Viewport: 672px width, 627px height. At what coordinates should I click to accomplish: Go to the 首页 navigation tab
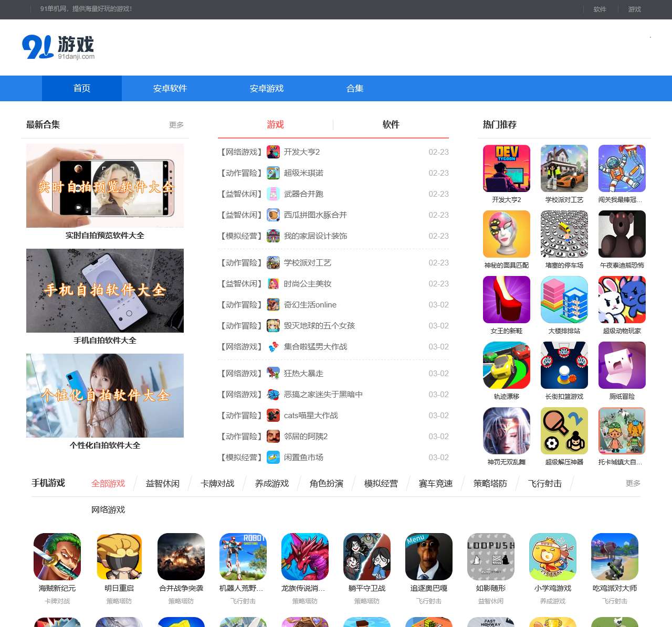[82, 88]
